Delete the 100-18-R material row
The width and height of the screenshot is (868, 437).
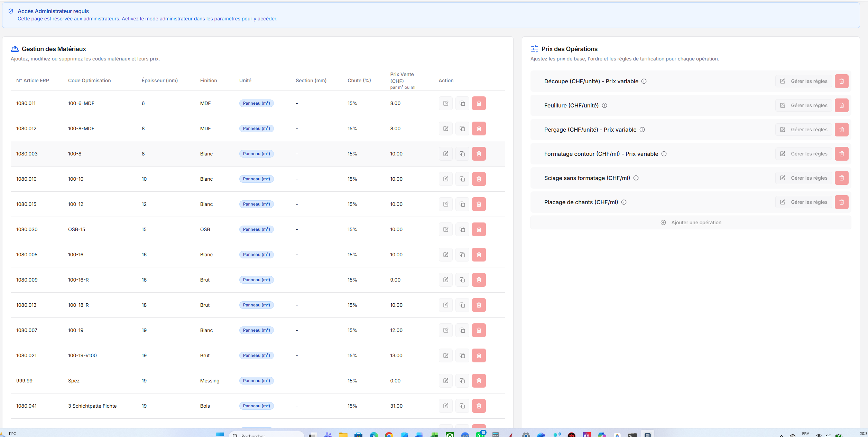tap(479, 305)
